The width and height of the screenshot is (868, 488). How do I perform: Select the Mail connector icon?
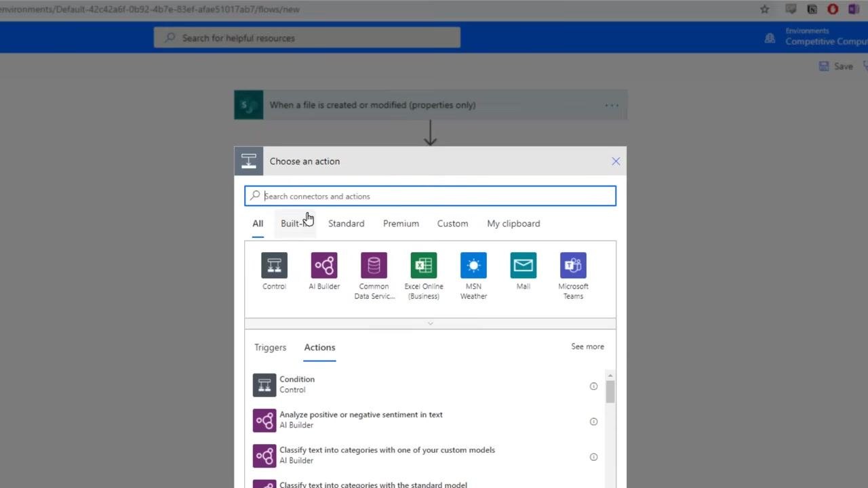[x=524, y=265]
